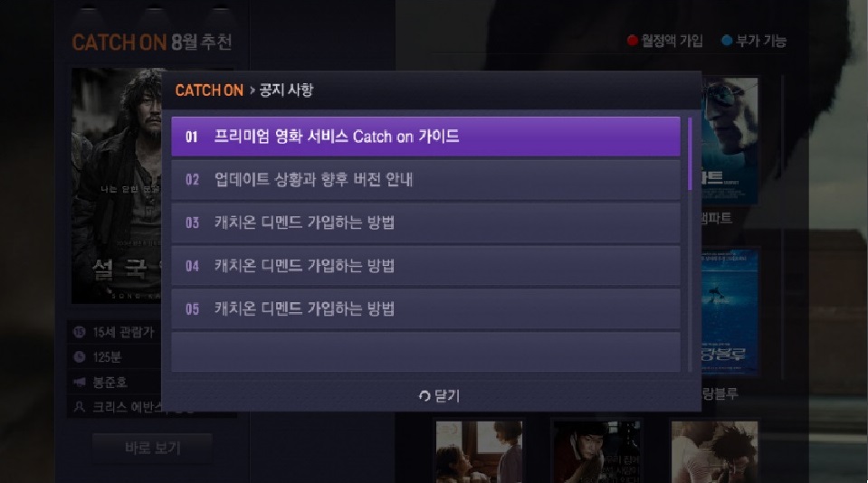Choose notice 04 in the list

425,266
